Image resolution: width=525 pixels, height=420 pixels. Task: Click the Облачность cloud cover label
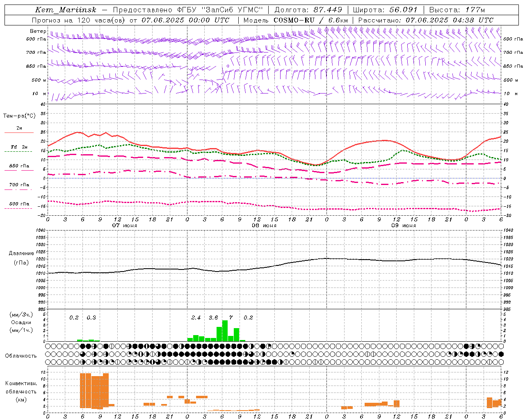click(21, 356)
